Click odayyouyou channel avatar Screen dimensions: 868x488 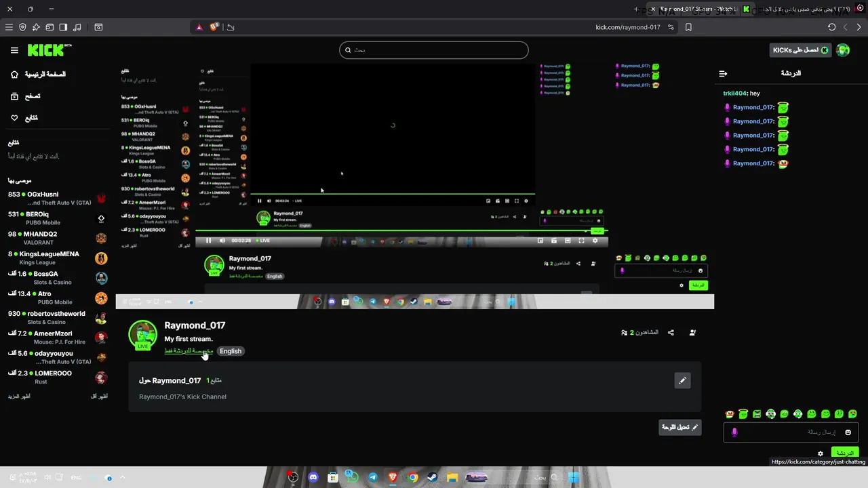coord(101,357)
